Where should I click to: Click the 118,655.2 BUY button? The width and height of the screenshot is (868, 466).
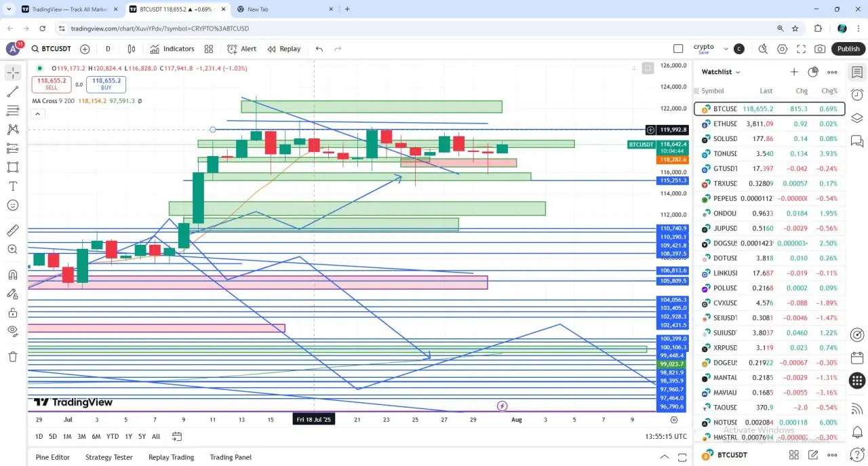pos(106,83)
